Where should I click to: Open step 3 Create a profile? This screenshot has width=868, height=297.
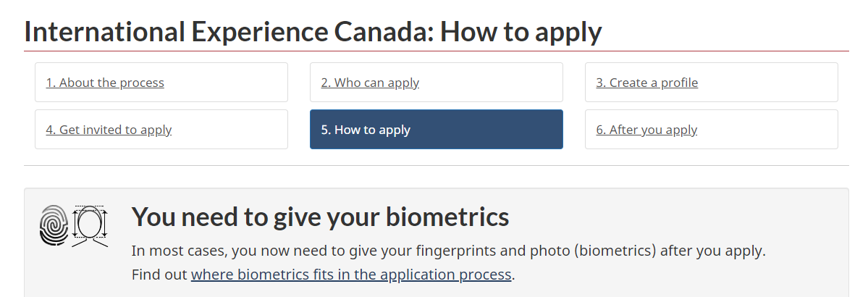712,82
